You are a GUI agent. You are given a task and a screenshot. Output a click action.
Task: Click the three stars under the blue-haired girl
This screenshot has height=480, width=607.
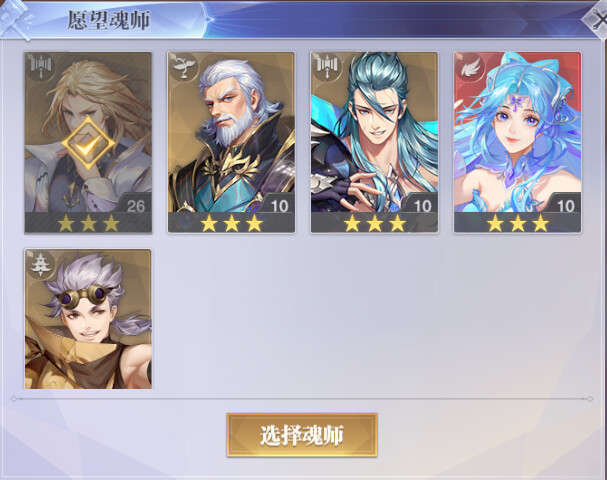click(518, 223)
